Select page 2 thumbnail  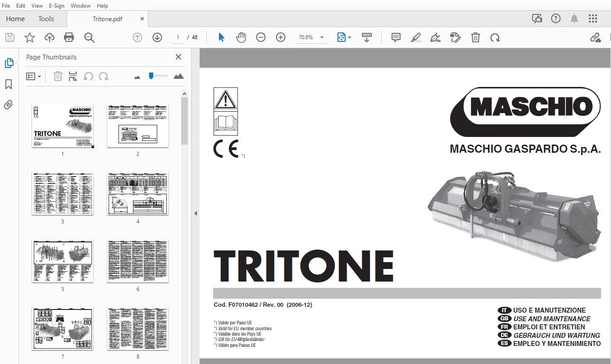pyautogui.click(x=138, y=126)
